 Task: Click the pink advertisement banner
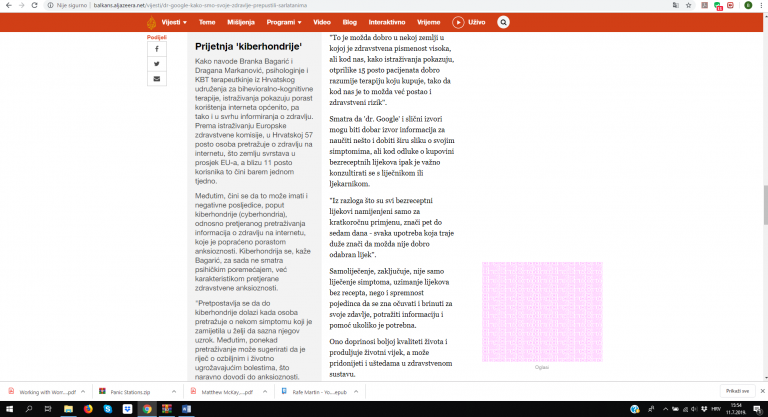tap(543, 312)
